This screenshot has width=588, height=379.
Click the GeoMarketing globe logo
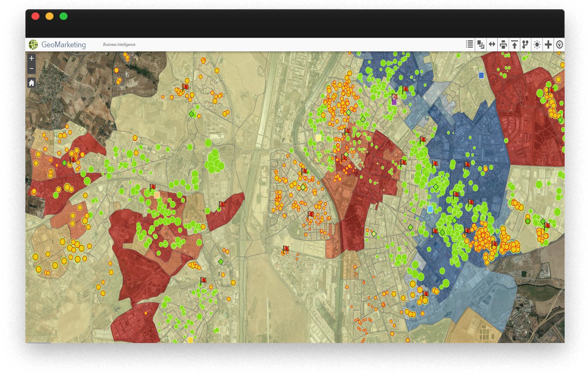33,45
